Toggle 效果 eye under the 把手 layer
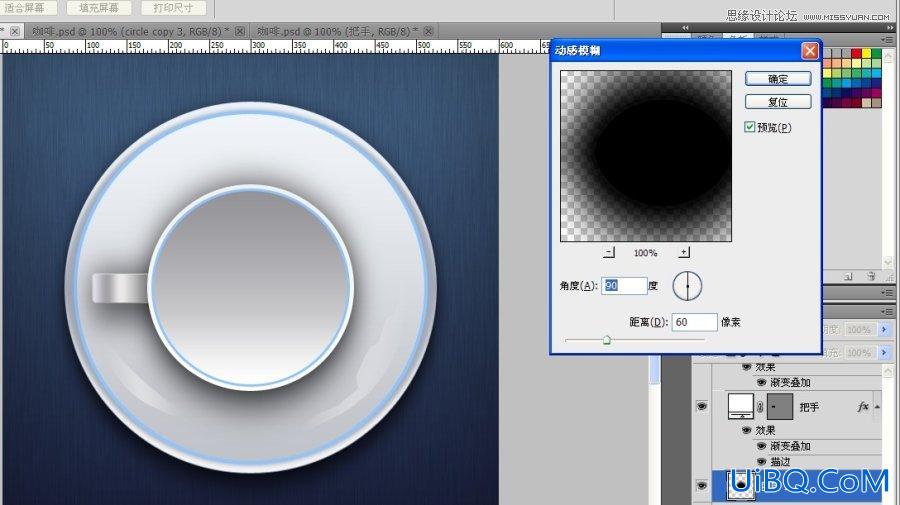 (747, 430)
